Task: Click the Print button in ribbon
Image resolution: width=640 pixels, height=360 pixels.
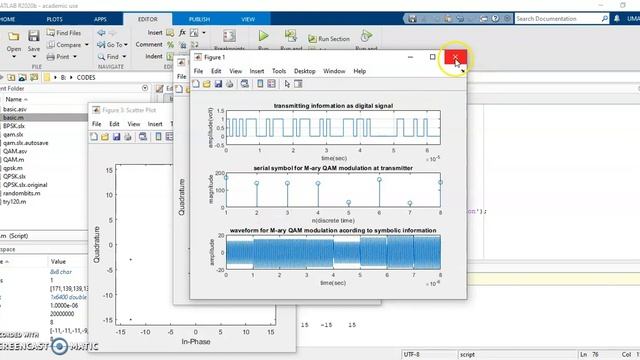Action: coord(58,57)
